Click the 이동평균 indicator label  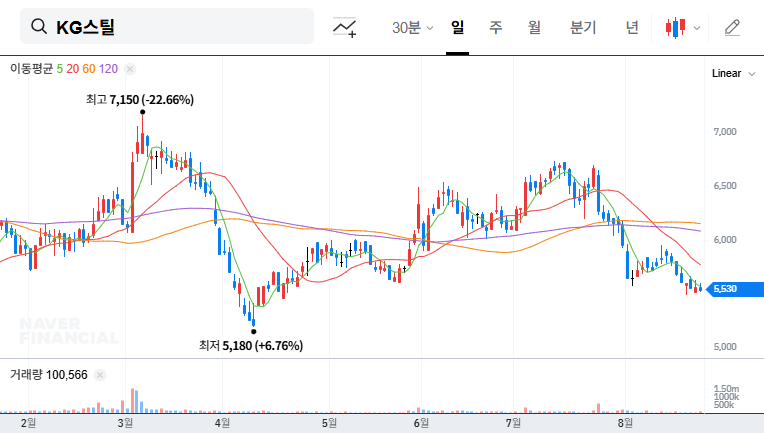pyautogui.click(x=31, y=69)
